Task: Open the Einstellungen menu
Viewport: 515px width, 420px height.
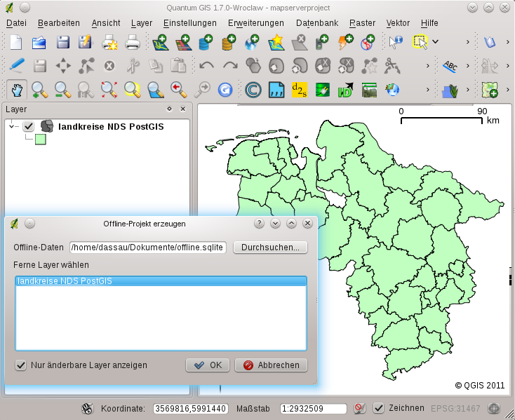Action: tap(190, 23)
